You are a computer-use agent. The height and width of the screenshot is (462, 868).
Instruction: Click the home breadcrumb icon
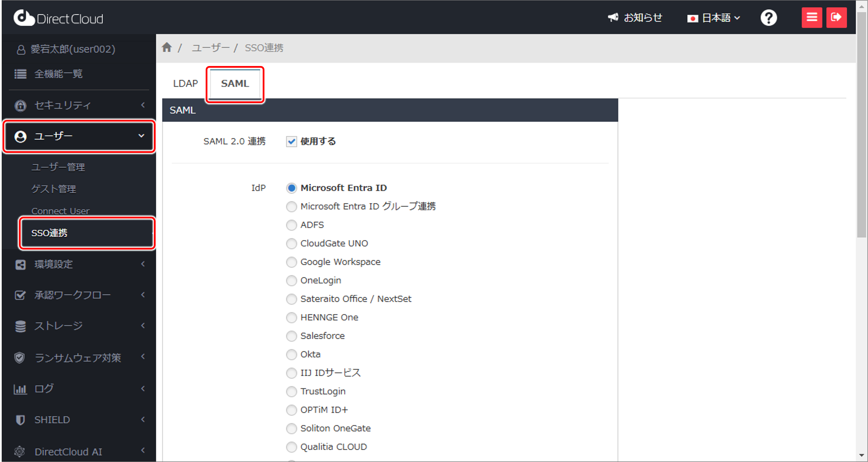point(167,47)
